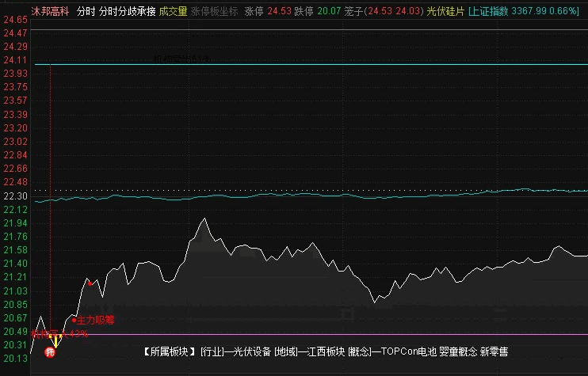Click the yellow arrow signal marker
Image resolution: width=588 pixels, height=376 pixels.
click(56, 341)
